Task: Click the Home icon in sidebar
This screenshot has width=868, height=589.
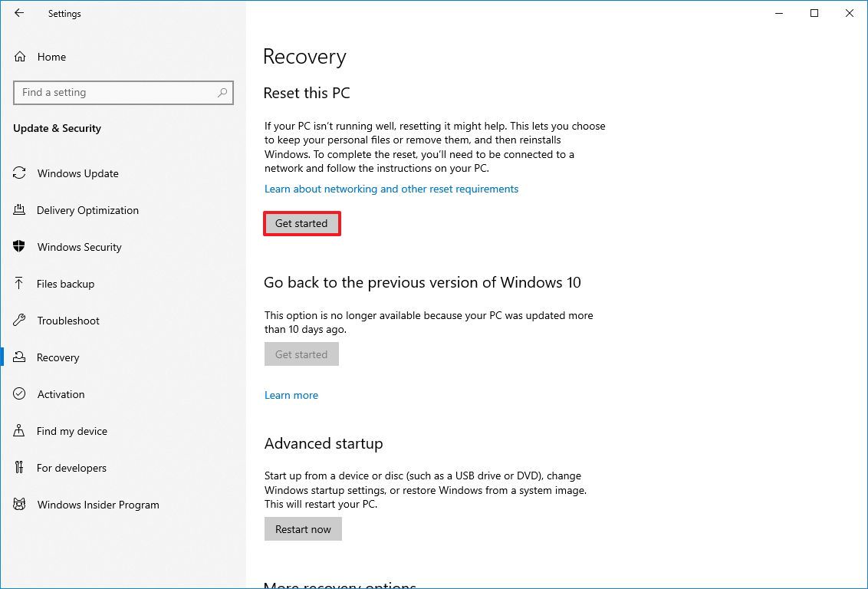Action: (x=20, y=57)
